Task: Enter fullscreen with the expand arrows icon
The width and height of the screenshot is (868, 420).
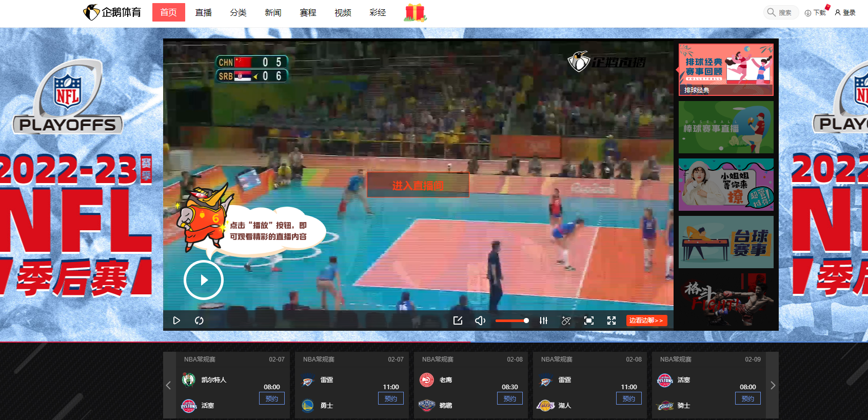Action: [611, 321]
